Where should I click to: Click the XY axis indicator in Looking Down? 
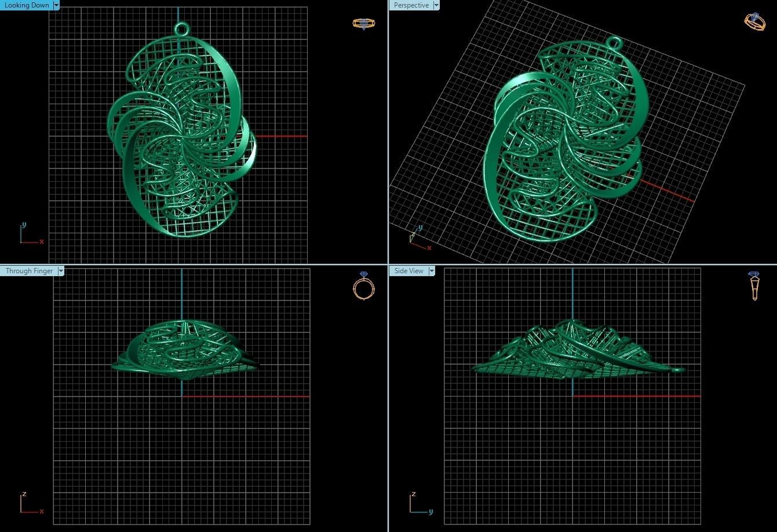point(31,233)
